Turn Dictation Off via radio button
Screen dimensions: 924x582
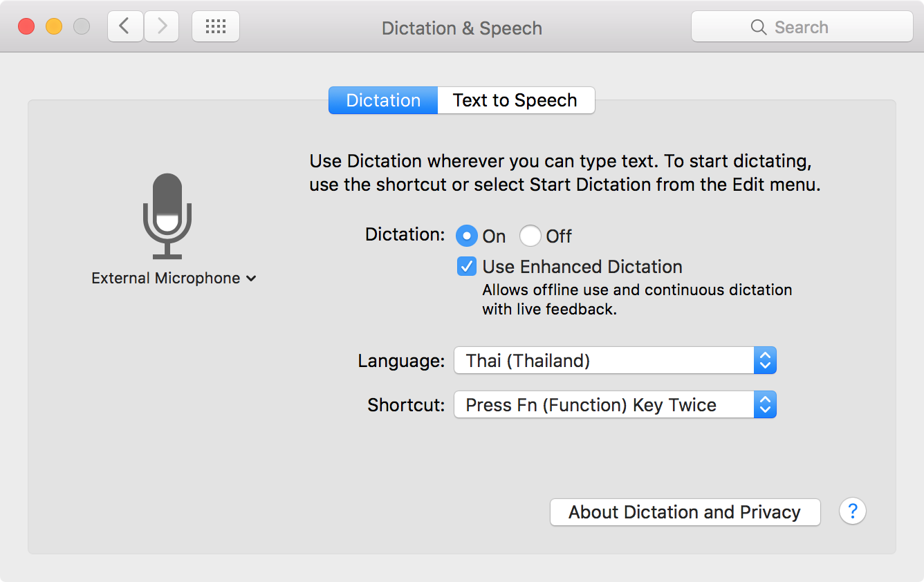tap(530, 236)
